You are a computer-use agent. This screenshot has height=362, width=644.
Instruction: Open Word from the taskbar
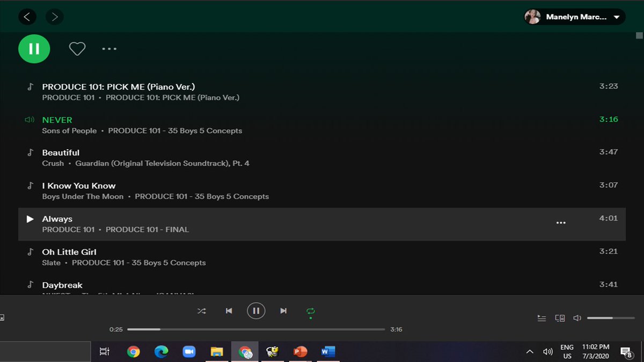328,352
